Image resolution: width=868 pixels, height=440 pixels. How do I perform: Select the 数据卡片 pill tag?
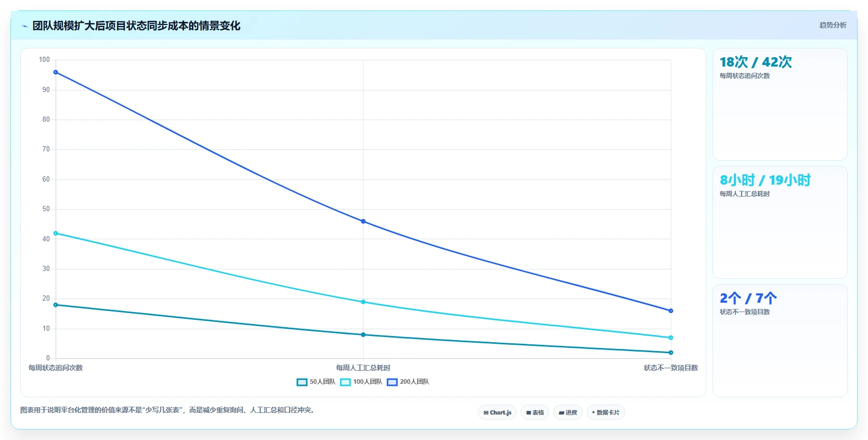pyautogui.click(x=605, y=412)
